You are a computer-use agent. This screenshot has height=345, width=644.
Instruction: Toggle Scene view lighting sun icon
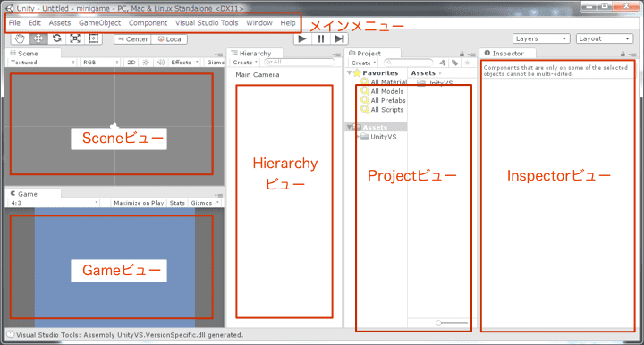[x=146, y=63]
